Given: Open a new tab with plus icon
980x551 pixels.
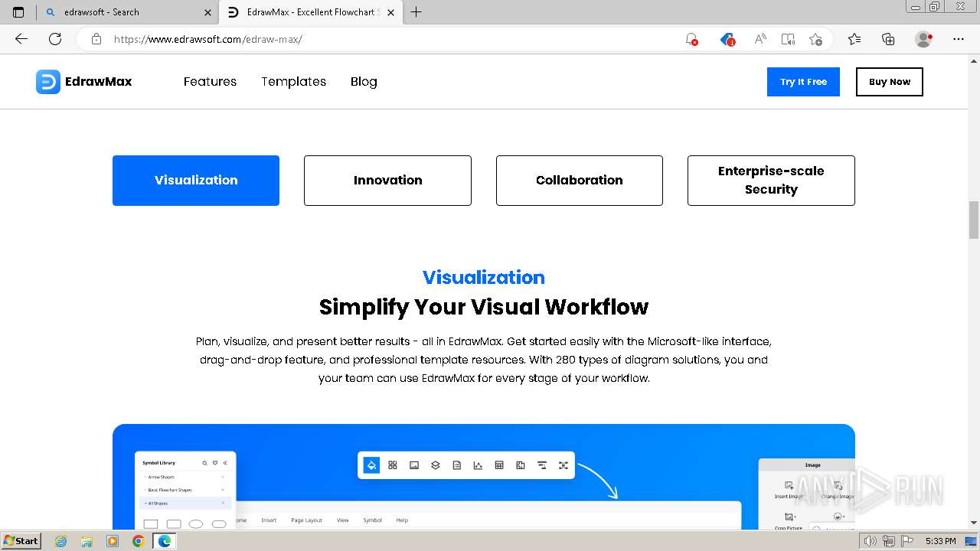Looking at the screenshot, I should point(416,12).
